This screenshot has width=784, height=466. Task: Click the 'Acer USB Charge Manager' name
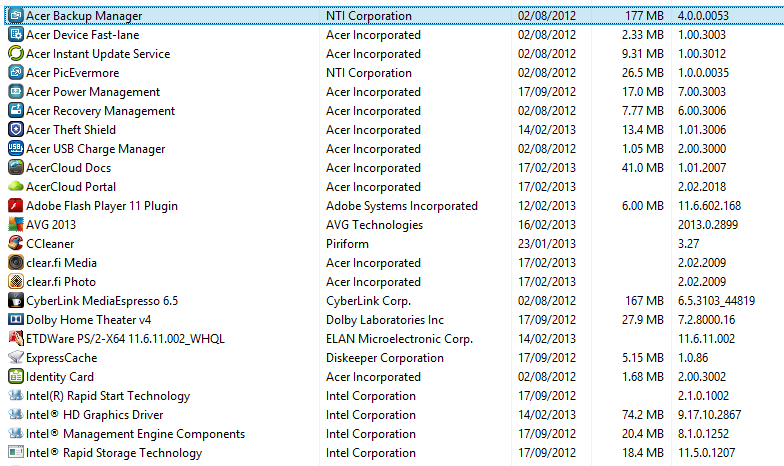click(x=96, y=149)
